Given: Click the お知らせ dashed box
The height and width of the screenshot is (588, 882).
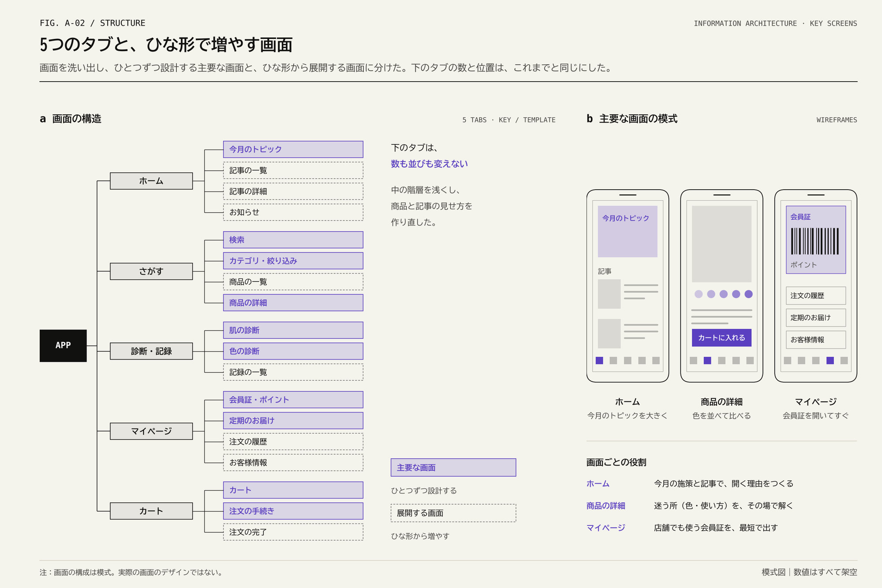Looking at the screenshot, I should (293, 212).
